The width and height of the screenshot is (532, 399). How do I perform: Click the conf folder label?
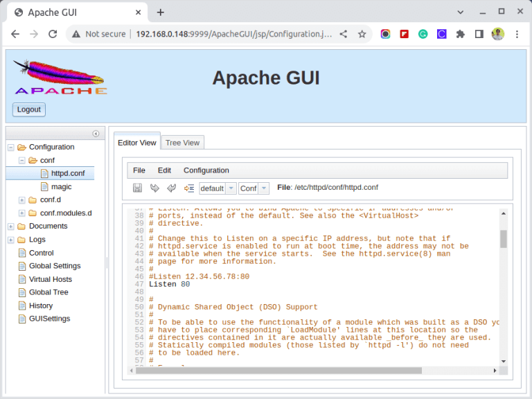point(47,160)
